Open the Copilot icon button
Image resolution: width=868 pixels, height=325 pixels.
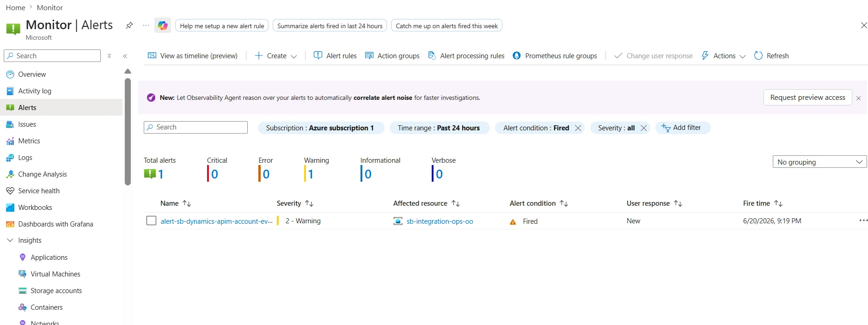163,25
